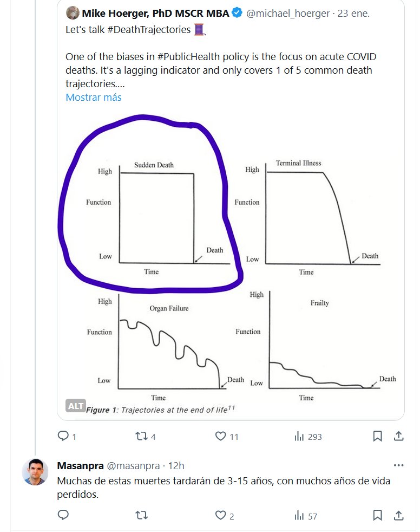Open the ALT image description badge
This screenshot has height=532, width=420.
coord(75,405)
